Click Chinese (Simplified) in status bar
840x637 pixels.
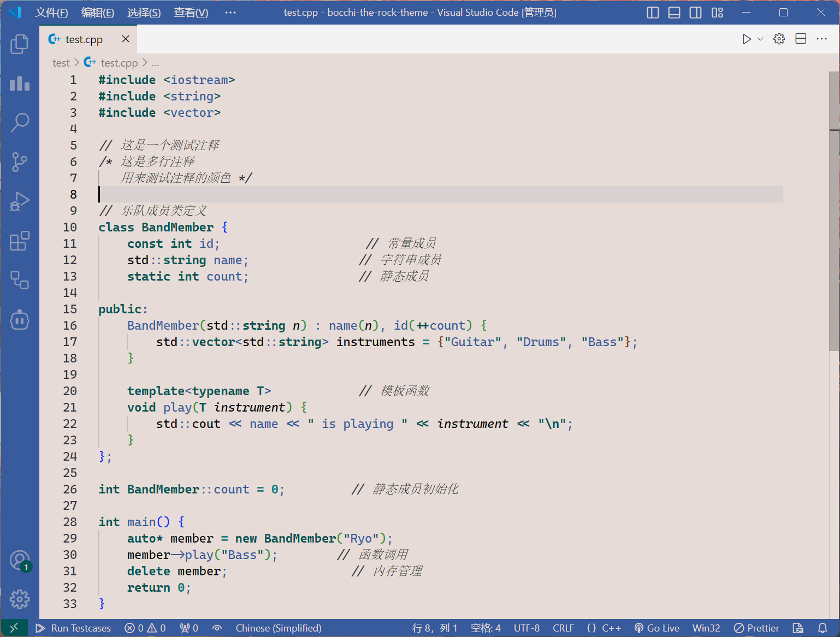[279, 628]
